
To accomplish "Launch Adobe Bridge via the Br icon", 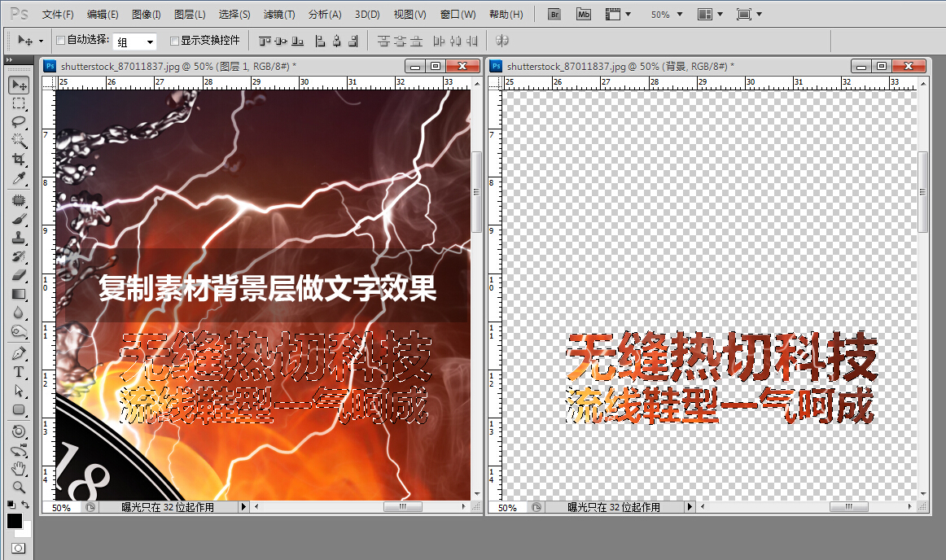I will tap(554, 15).
